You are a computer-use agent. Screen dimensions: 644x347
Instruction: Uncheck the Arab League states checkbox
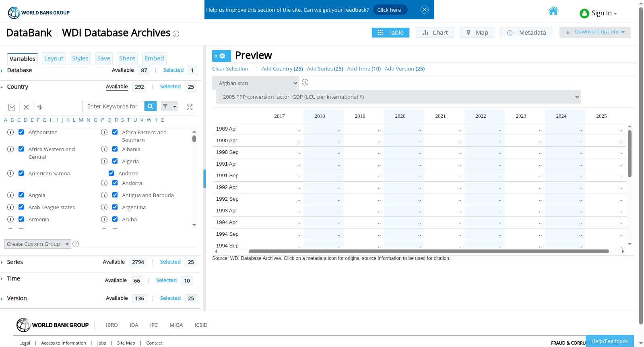tap(21, 207)
